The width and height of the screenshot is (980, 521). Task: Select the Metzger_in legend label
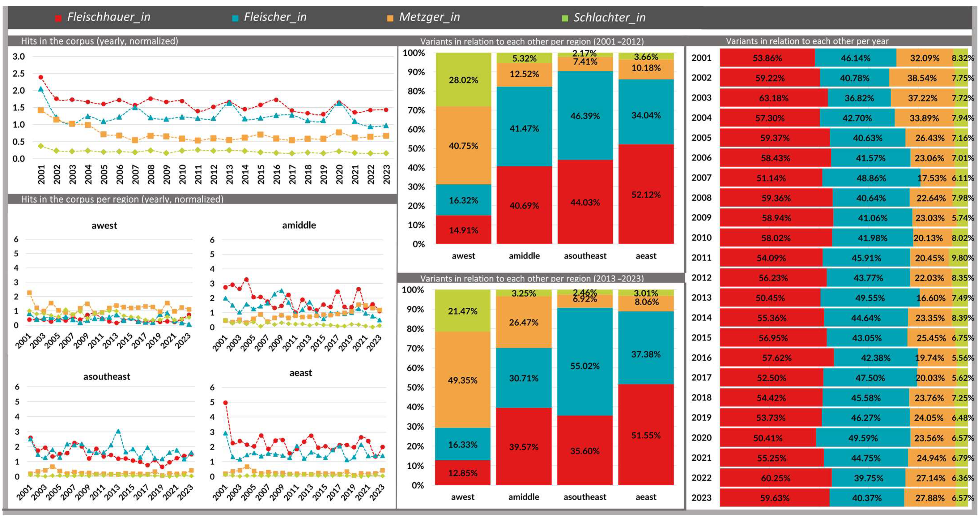[429, 17]
